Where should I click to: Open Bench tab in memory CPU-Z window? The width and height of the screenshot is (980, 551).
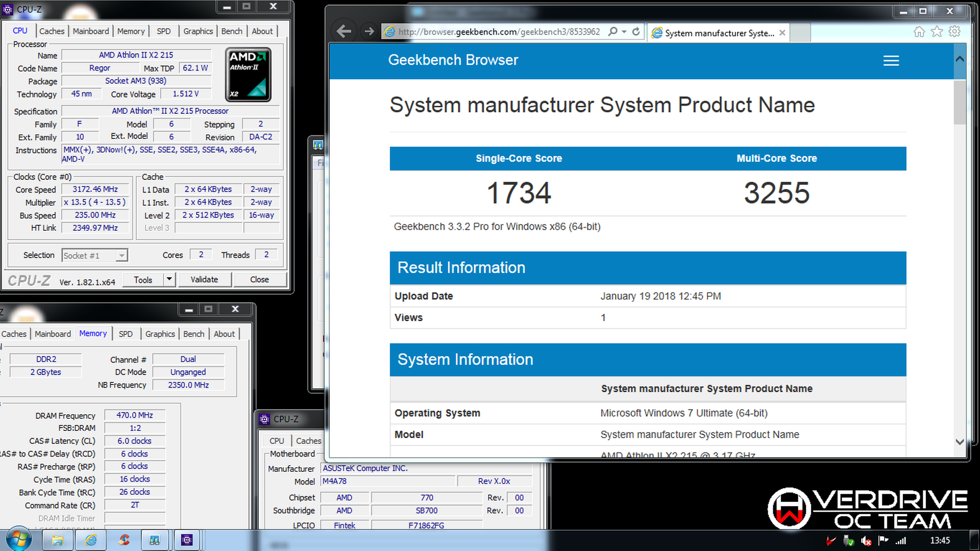pyautogui.click(x=194, y=334)
